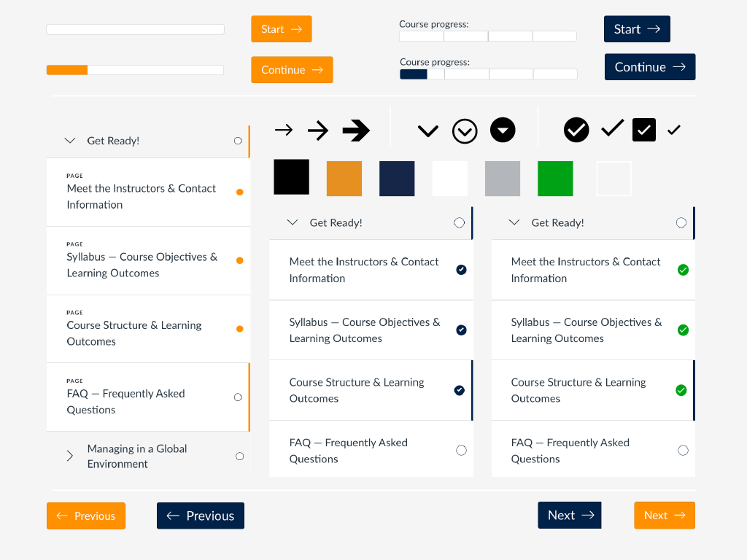Select the thin right arrow icon
This screenshot has height=560, width=747.
tap(284, 131)
